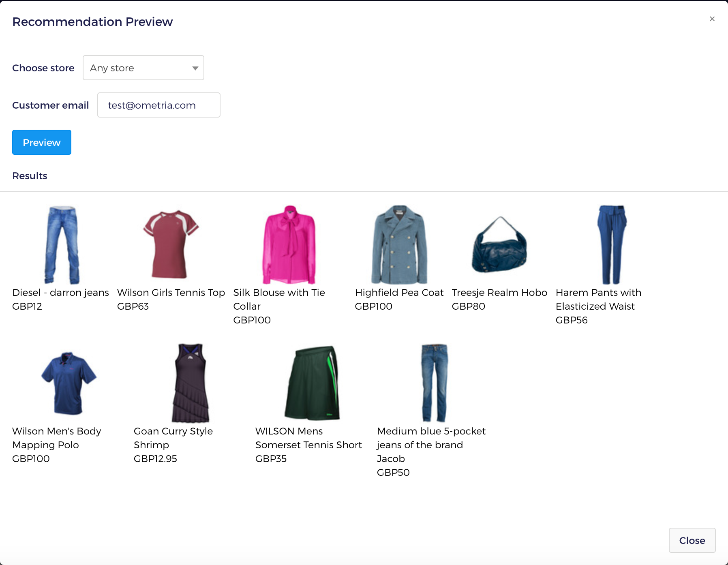The height and width of the screenshot is (565, 728).
Task: Click the 'Treesje Realm Hobo' title
Action: coord(499,293)
